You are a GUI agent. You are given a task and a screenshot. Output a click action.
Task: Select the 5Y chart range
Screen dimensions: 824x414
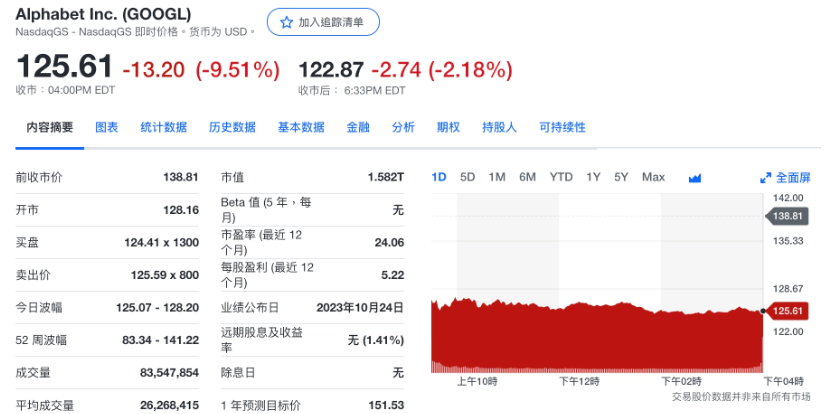coord(621,177)
